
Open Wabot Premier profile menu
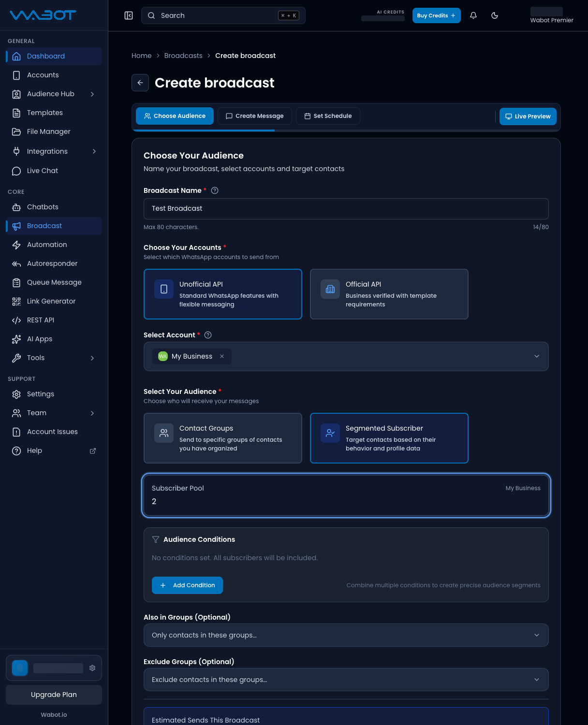[x=551, y=15]
